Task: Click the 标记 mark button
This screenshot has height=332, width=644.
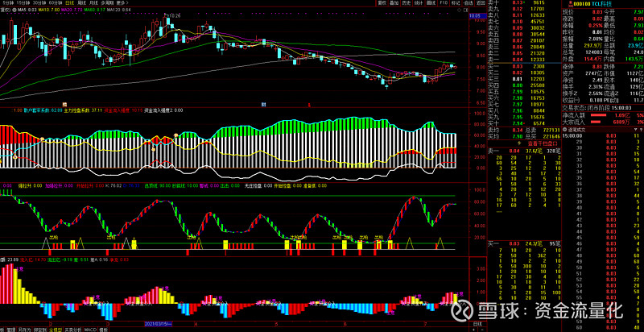Action: point(456,3)
